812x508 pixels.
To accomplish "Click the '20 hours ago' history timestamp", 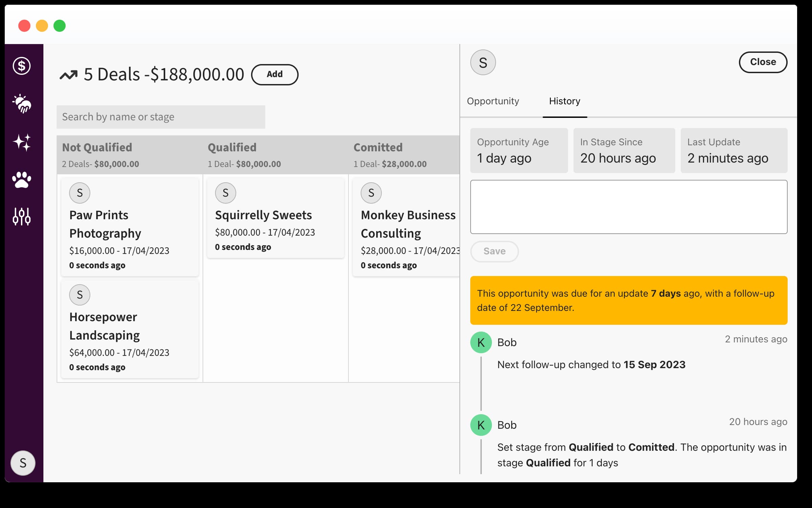I will coord(758,422).
